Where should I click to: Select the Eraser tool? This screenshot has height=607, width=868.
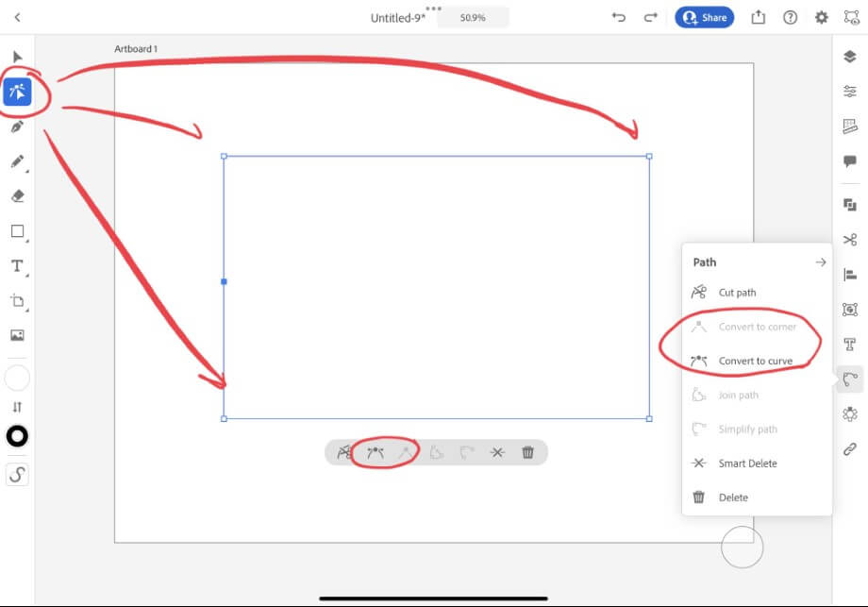pos(17,196)
